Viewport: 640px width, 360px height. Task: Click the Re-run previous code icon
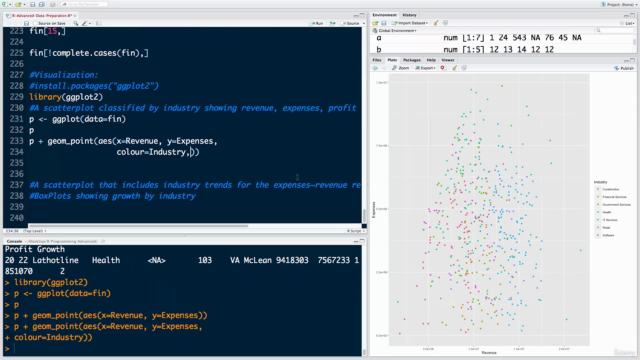(x=332, y=23)
